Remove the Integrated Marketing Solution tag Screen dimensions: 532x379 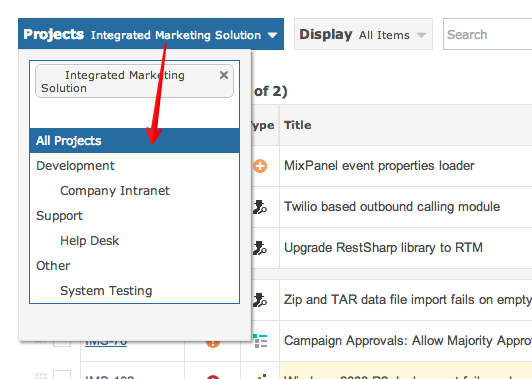[x=224, y=75]
